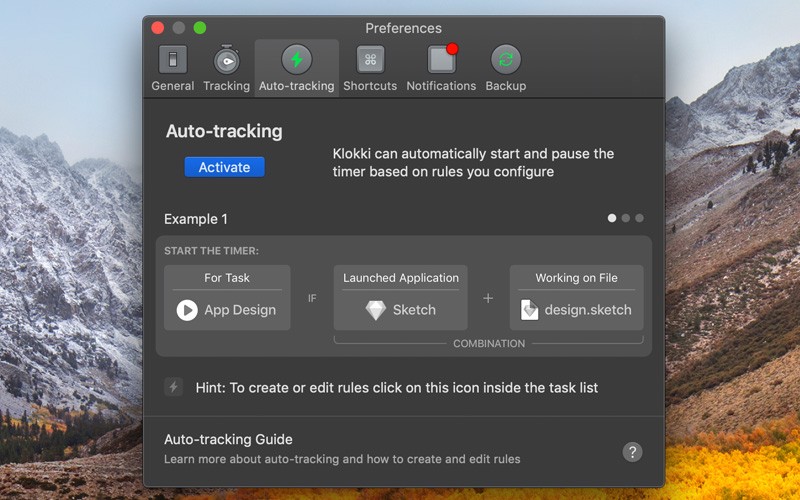
Task: Click the Shortcuts tab label
Action: (370, 86)
